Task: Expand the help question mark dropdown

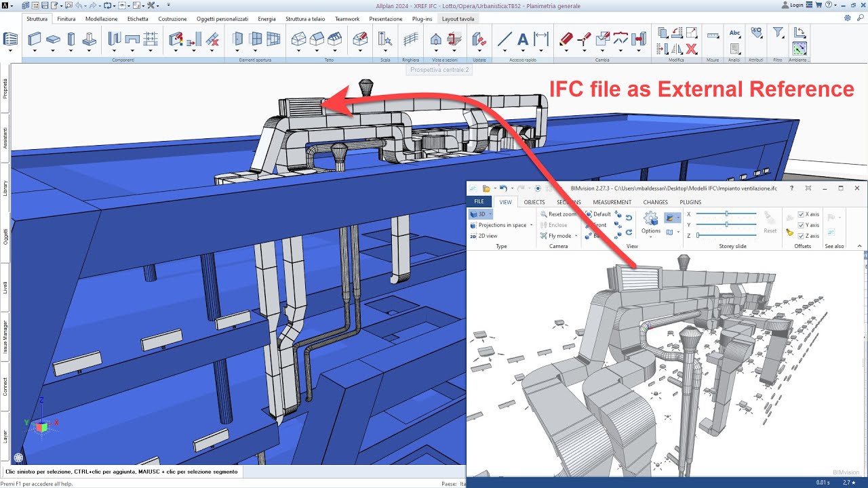Action: (x=834, y=5)
